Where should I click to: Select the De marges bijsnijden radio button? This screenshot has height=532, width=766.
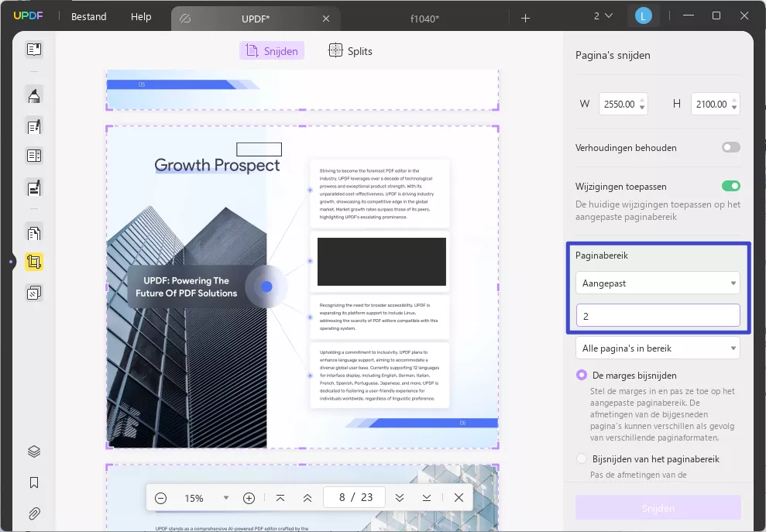582,375
